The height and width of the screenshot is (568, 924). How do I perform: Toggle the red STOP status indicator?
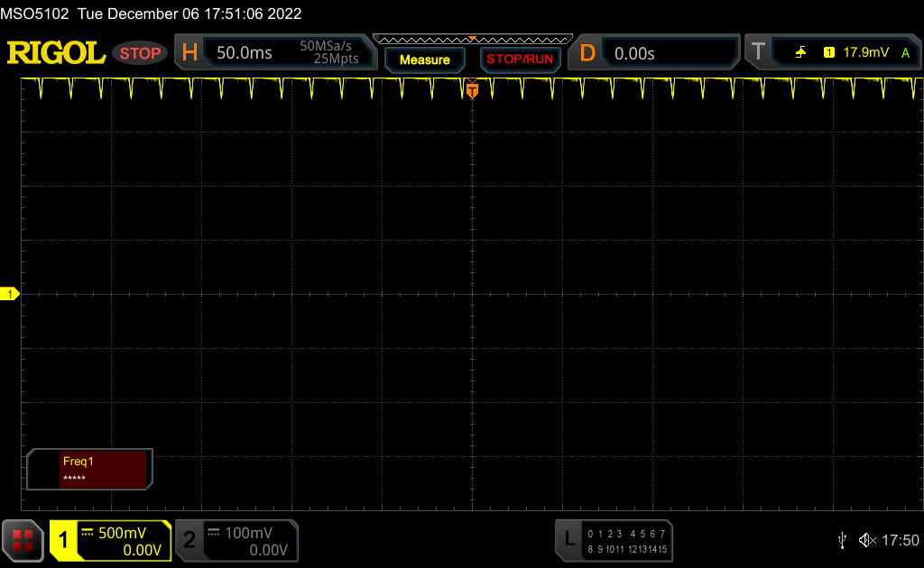click(140, 53)
